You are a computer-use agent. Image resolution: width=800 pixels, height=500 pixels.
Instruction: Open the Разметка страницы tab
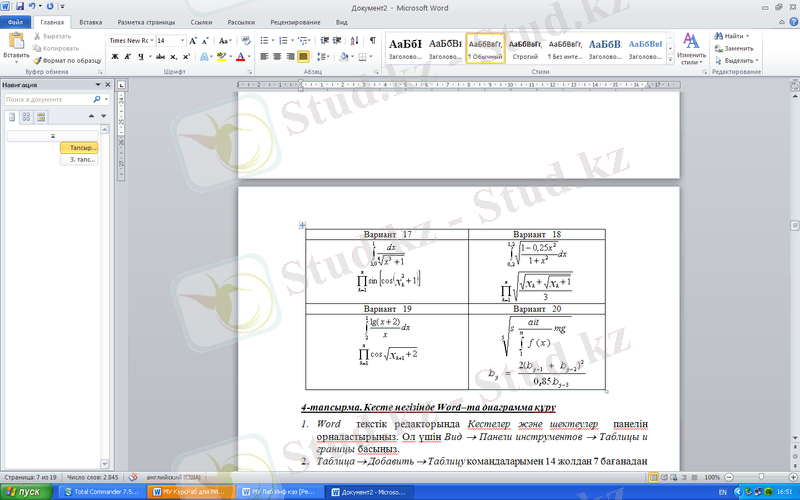click(144, 21)
